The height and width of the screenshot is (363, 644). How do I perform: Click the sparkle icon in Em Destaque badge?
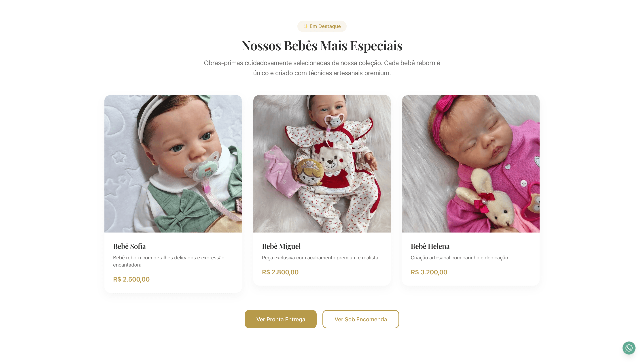[x=305, y=26]
